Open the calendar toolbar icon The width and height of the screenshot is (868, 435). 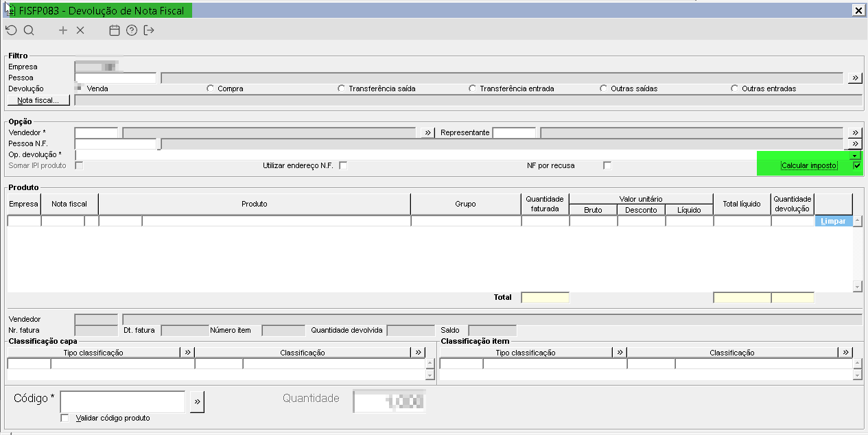pyautogui.click(x=115, y=30)
